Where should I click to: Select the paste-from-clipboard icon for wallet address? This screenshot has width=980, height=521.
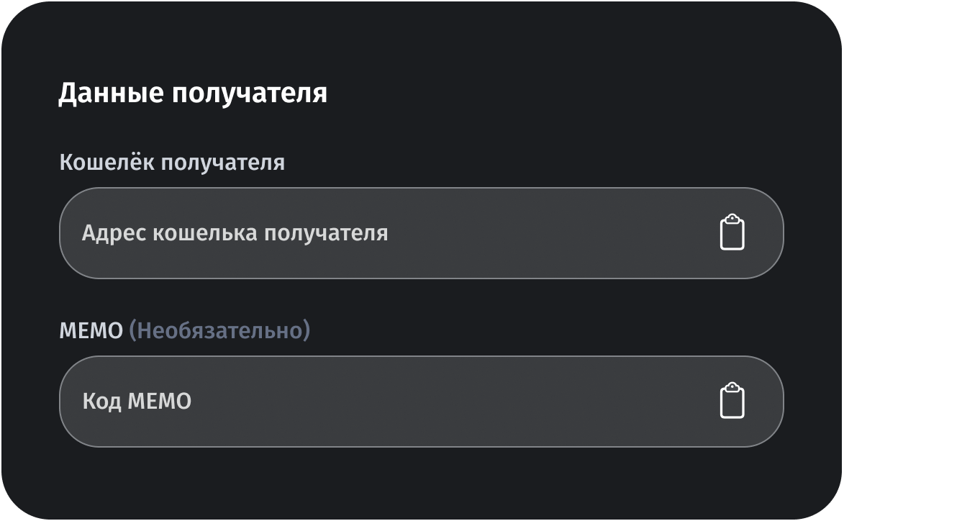(x=733, y=232)
